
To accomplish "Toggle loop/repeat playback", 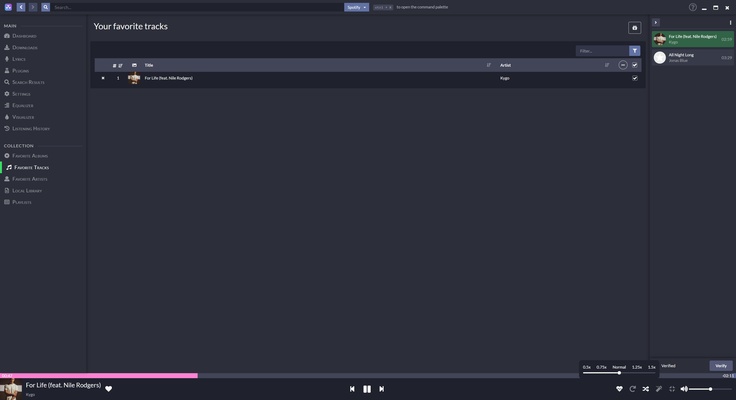I will pos(632,389).
